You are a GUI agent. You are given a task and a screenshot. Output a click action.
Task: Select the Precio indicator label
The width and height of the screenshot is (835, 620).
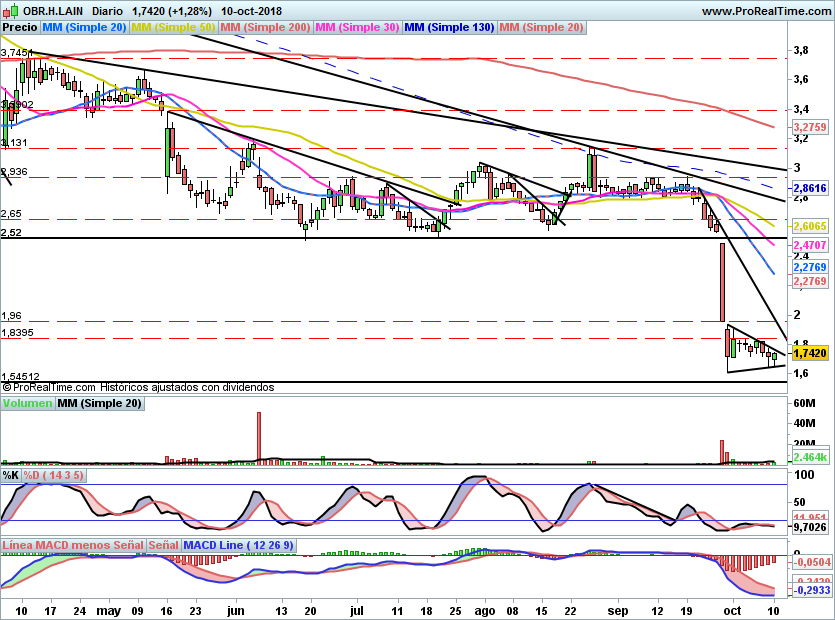click(20, 28)
